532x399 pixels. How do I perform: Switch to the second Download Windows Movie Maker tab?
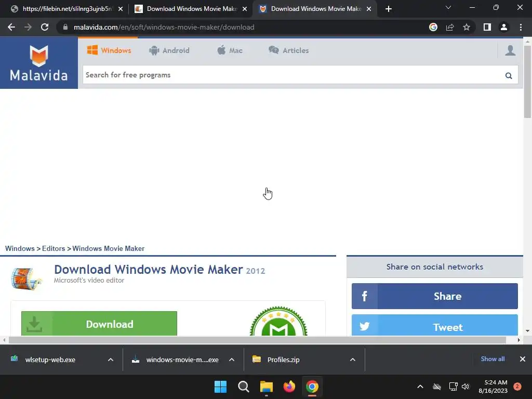[191, 9]
